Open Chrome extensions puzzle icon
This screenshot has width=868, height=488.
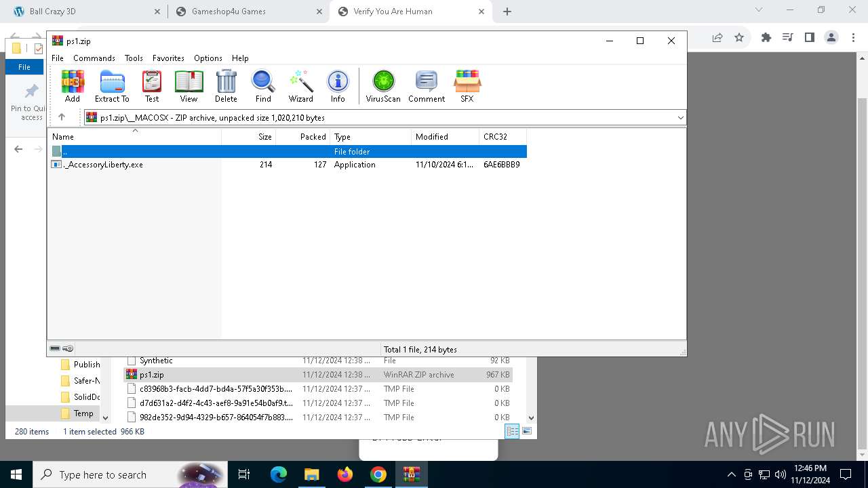click(x=766, y=38)
